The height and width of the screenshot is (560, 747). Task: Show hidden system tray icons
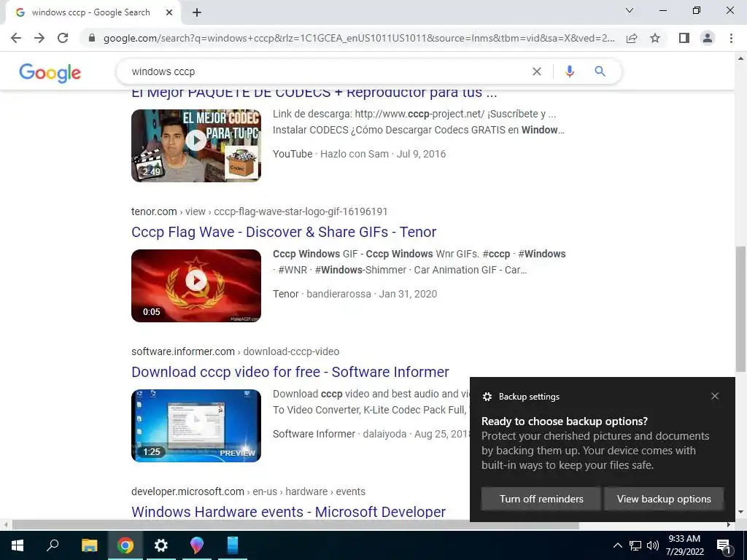(x=617, y=545)
